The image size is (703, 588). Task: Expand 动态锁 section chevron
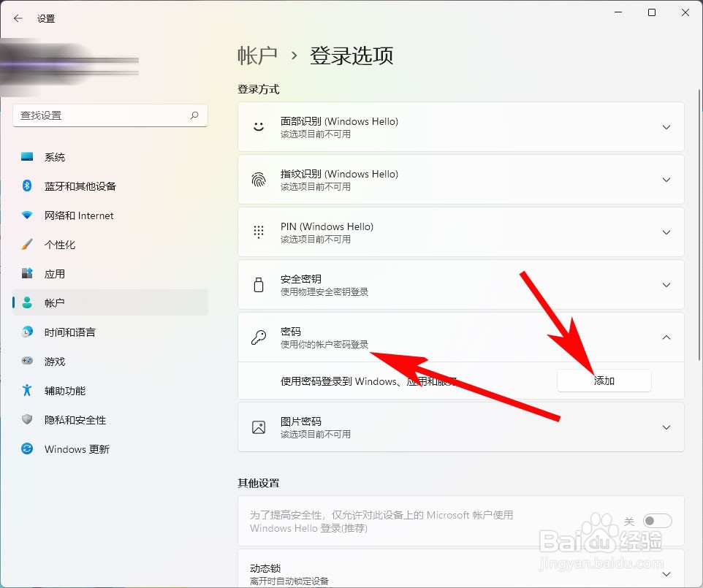click(666, 574)
